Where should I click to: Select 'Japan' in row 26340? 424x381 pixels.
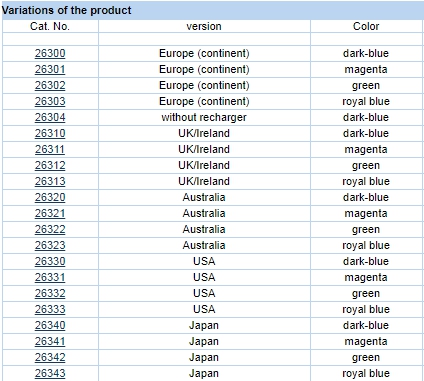[204, 325]
